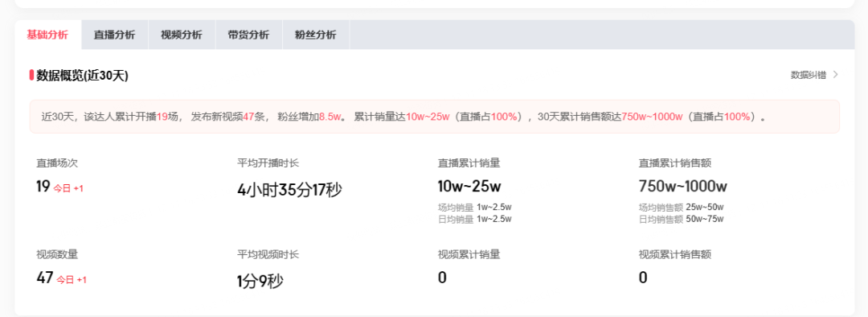Click the 数据纠错 link

click(x=809, y=75)
